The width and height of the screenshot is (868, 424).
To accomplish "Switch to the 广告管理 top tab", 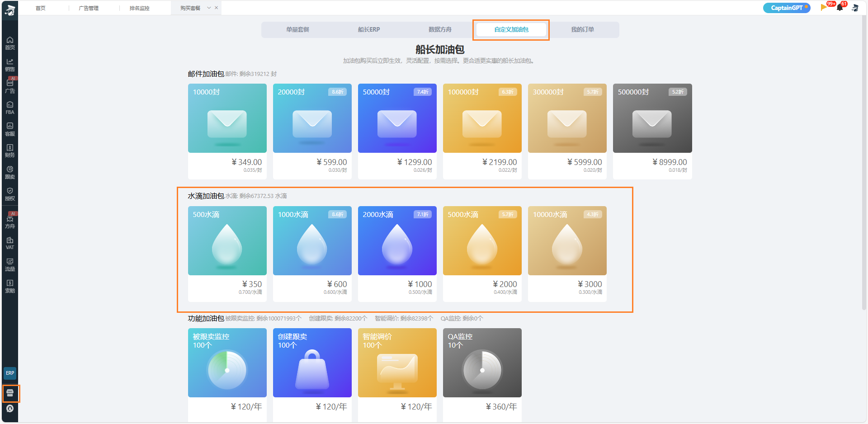I will (89, 8).
